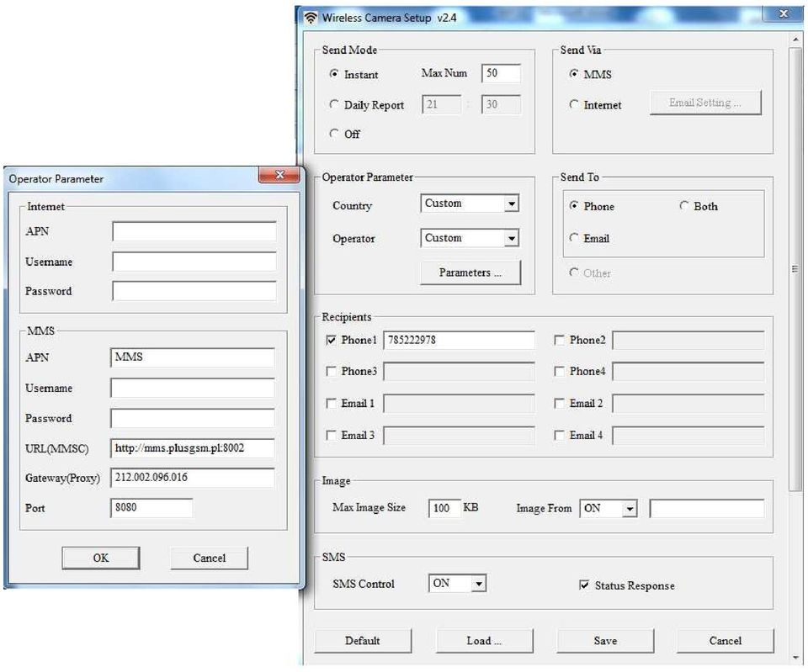Focus the Internet APN field
The height and width of the screenshot is (672, 808).
[x=194, y=232]
